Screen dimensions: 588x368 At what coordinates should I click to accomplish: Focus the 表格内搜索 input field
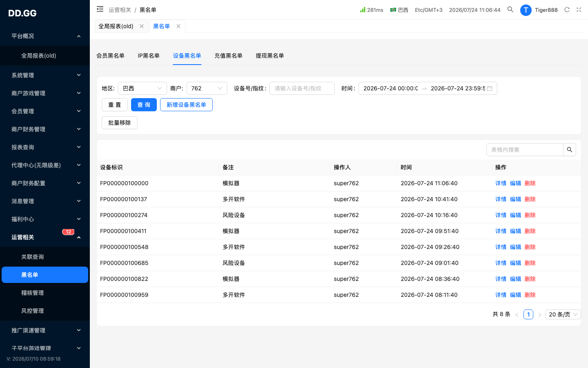[525, 150]
